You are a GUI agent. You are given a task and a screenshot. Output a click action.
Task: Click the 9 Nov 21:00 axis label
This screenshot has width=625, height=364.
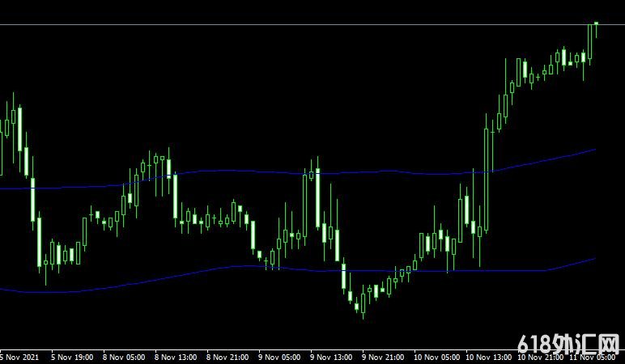383,357
